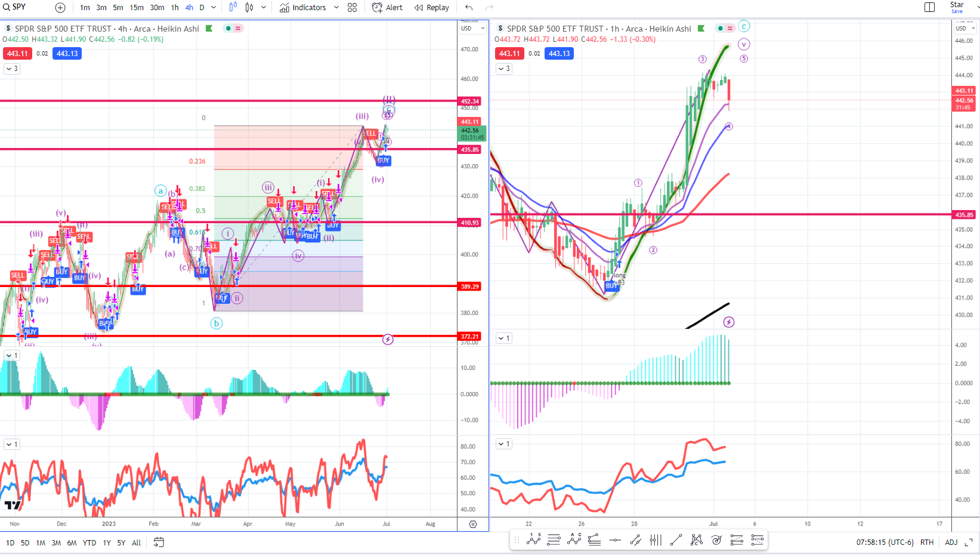Open the right chart USD currency dropdown

[964, 29]
